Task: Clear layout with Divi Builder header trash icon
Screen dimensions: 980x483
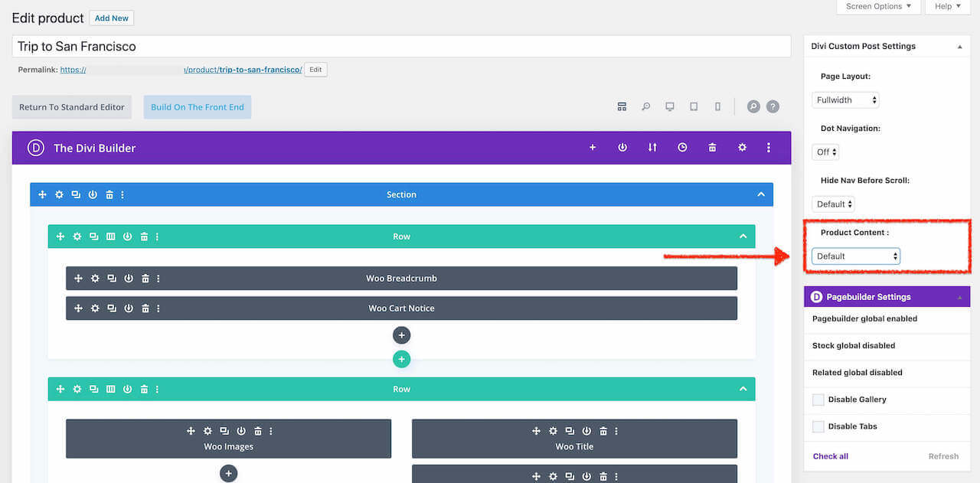Action: click(712, 148)
